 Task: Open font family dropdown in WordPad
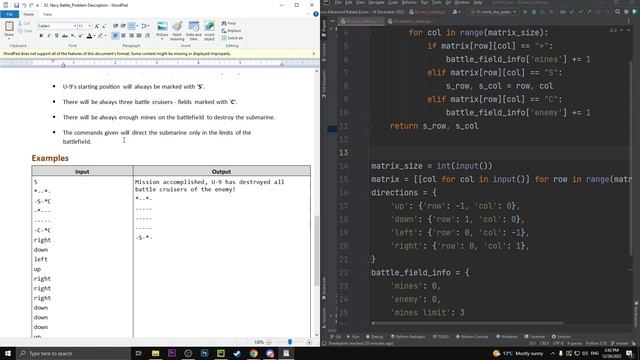coord(75,26)
